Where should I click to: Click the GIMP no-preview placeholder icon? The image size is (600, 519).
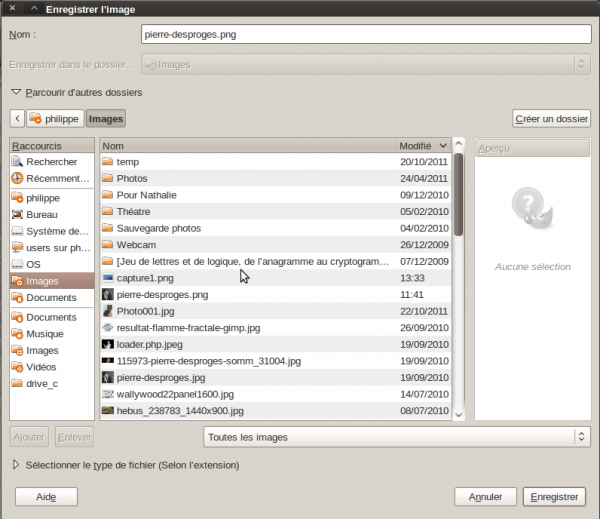(532, 209)
